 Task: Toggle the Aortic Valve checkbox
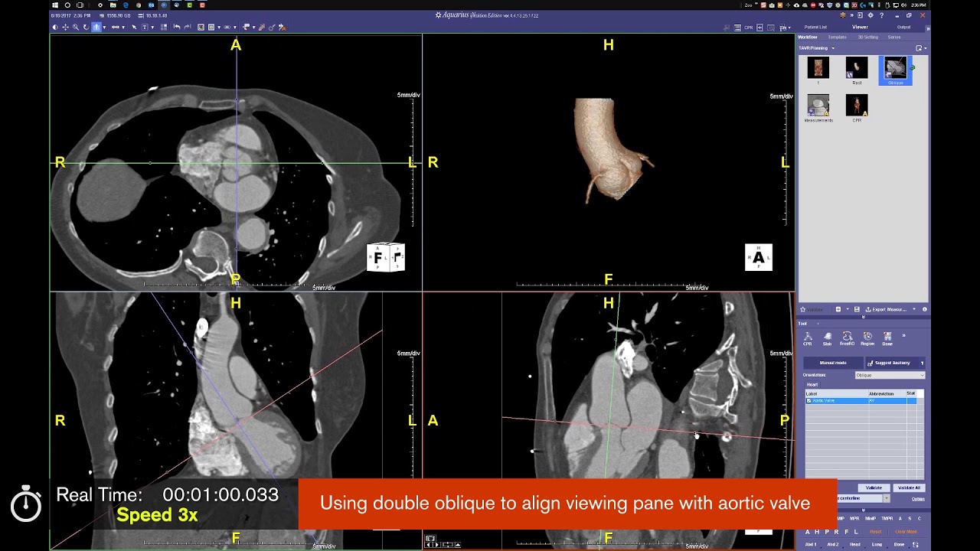[809, 400]
